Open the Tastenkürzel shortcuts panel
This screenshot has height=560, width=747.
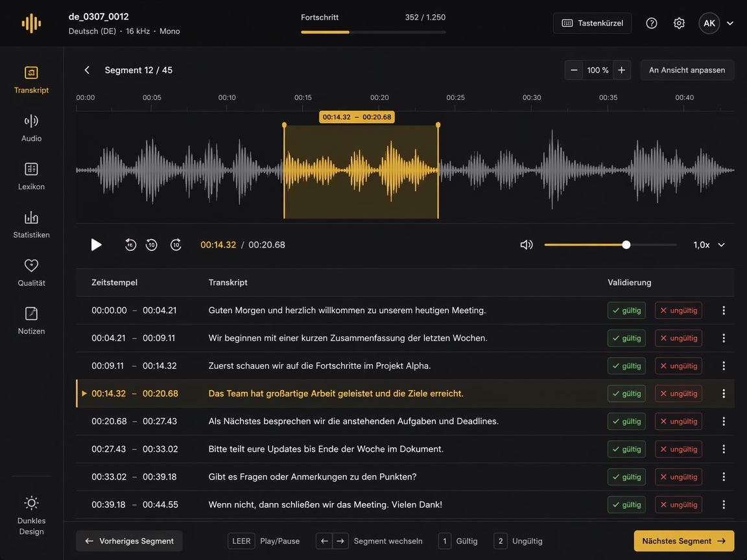(592, 23)
